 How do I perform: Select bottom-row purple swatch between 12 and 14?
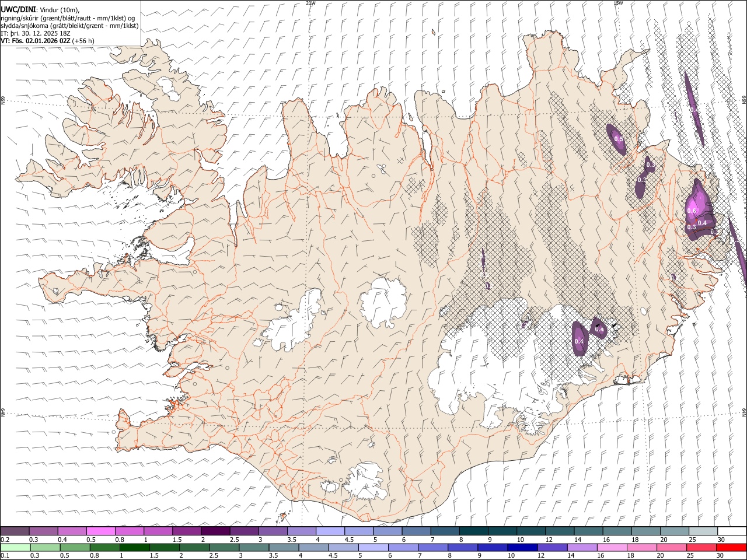pos(552,547)
